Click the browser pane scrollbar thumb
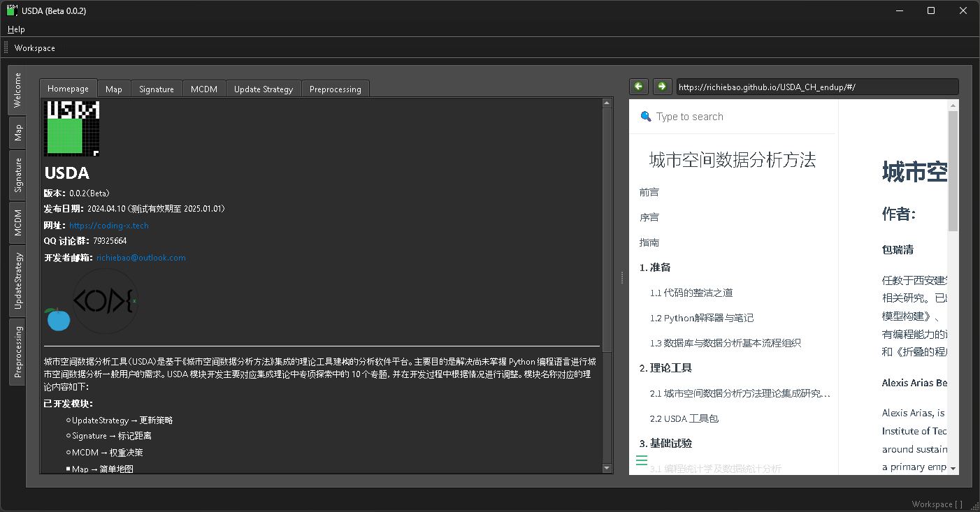Screen dimensions: 980x512 click(953, 170)
